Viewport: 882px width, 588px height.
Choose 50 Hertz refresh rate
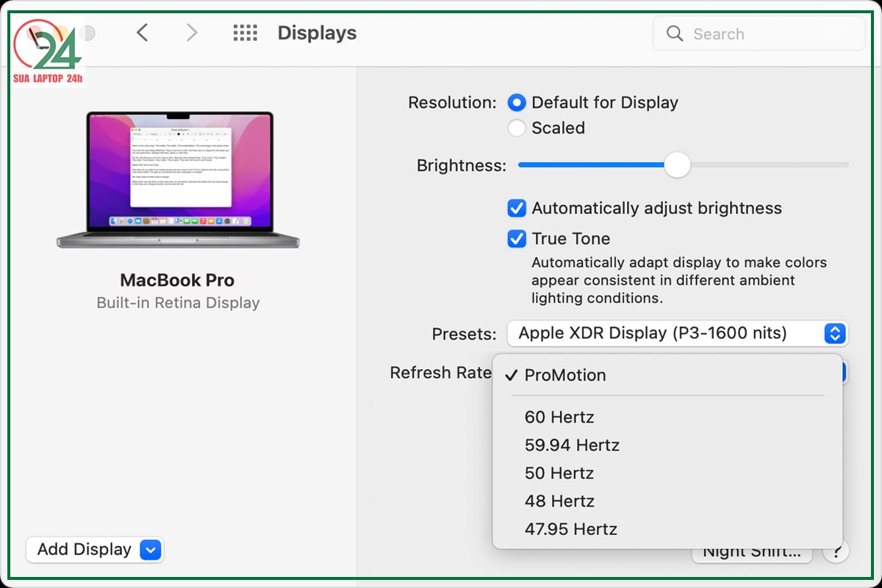[x=667, y=473]
